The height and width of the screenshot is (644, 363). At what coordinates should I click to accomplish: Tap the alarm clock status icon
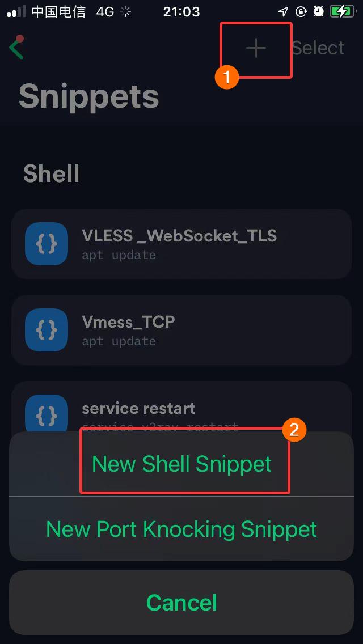(319, 11)
